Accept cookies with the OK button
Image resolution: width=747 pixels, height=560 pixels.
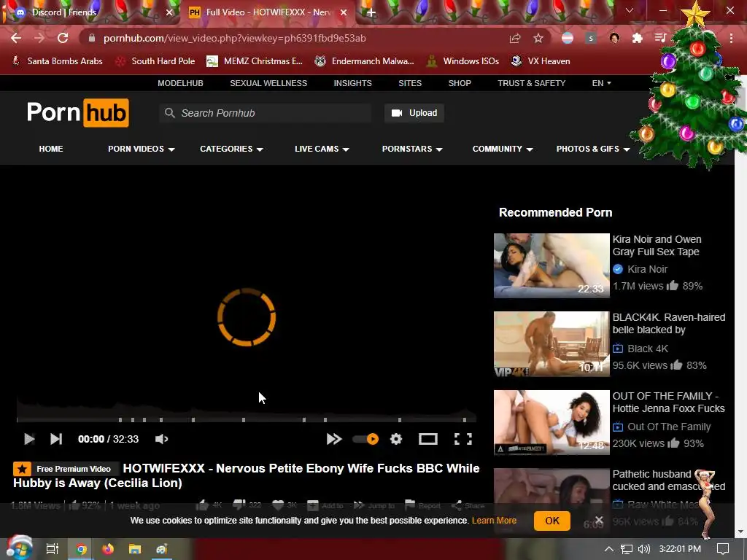click(x=552, y=521)
